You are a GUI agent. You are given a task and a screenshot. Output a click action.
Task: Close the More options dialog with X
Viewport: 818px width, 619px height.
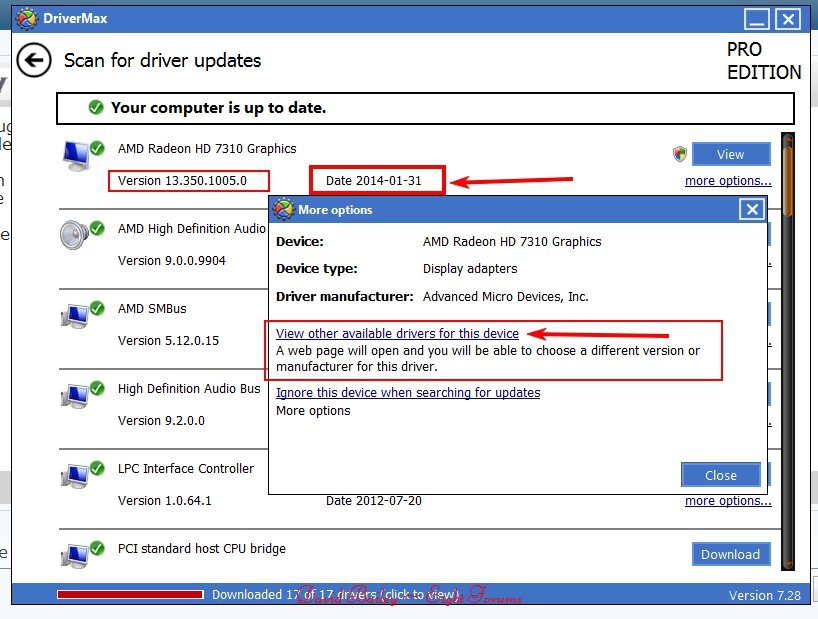click(x=752, y=209)
